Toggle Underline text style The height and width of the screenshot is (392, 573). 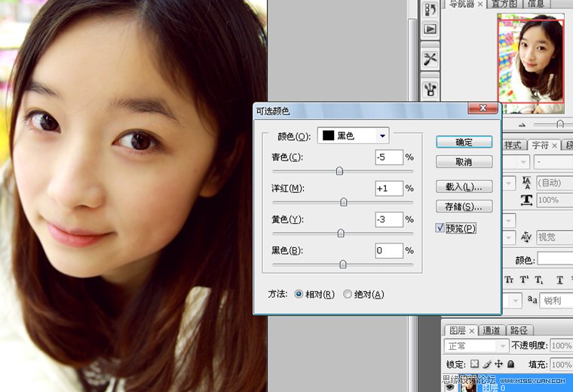click(559, 280)
